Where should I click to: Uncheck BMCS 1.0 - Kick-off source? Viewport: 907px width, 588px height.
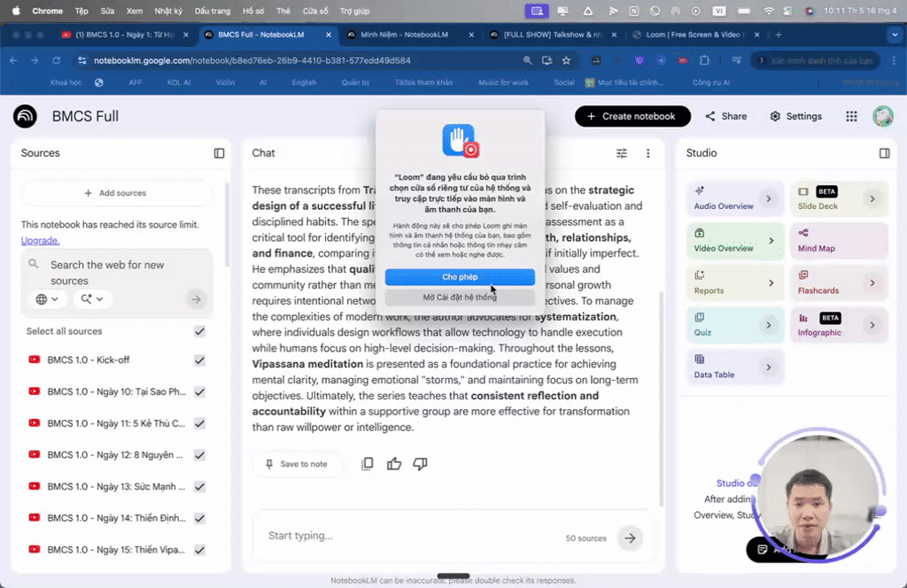click(199, 360)
